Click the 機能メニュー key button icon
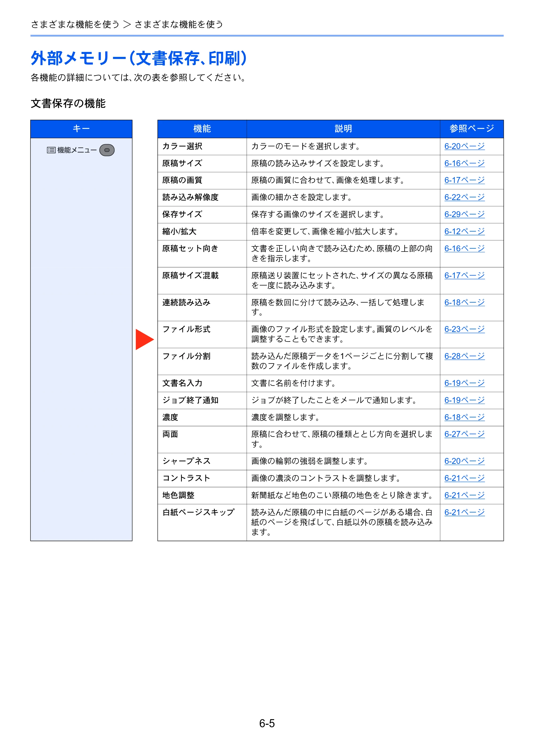534x756 pixels. [x=107, y=150]
